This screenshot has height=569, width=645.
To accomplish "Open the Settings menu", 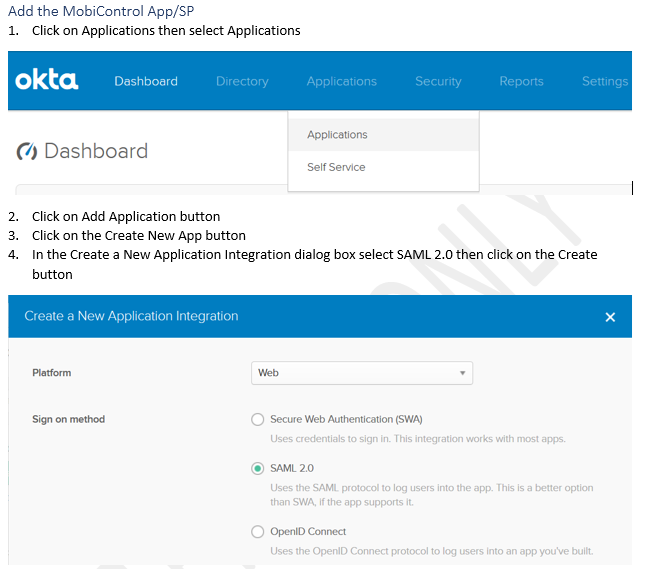I will tap(604, 82).
